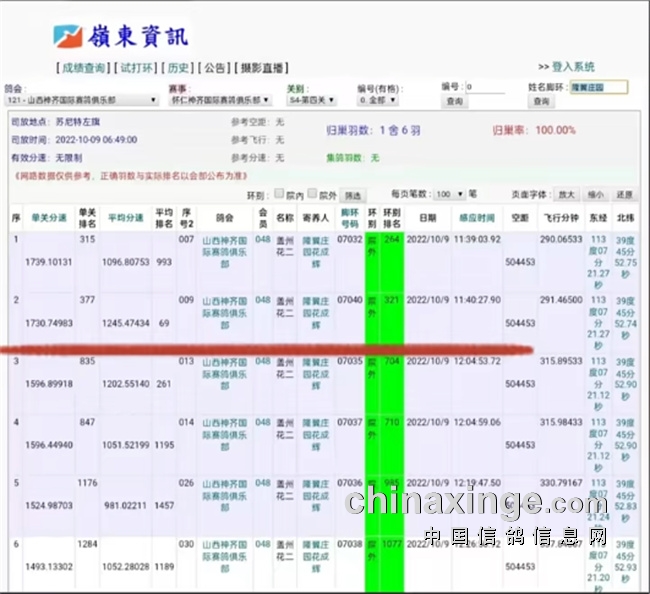Viewport: 650px width, 594px height.
Task: Open the 公告 announcements link
Action: 214,68
